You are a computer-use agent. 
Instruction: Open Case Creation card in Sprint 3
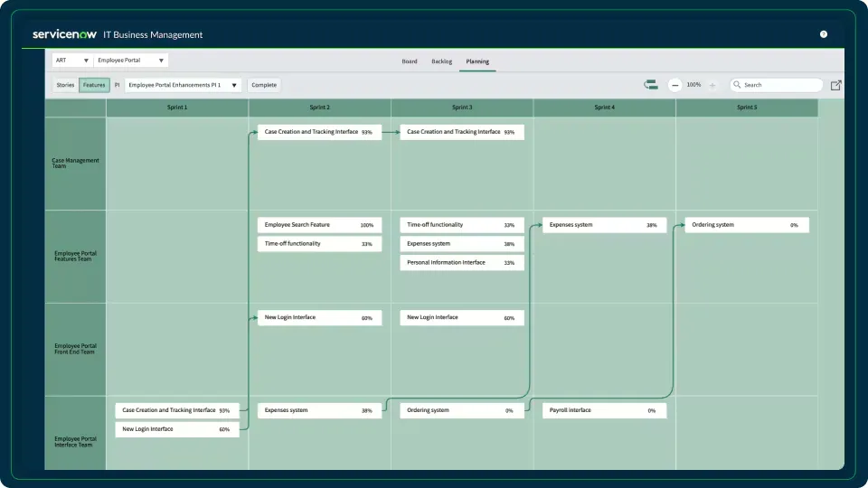(x=462, y=132)
